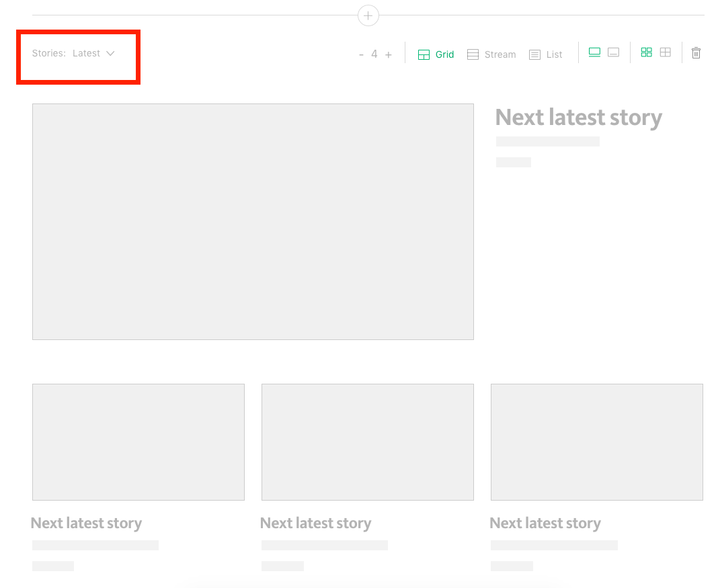Select the Grid layout option
Viewport: 716px width, 588px height.
(436, 55)
